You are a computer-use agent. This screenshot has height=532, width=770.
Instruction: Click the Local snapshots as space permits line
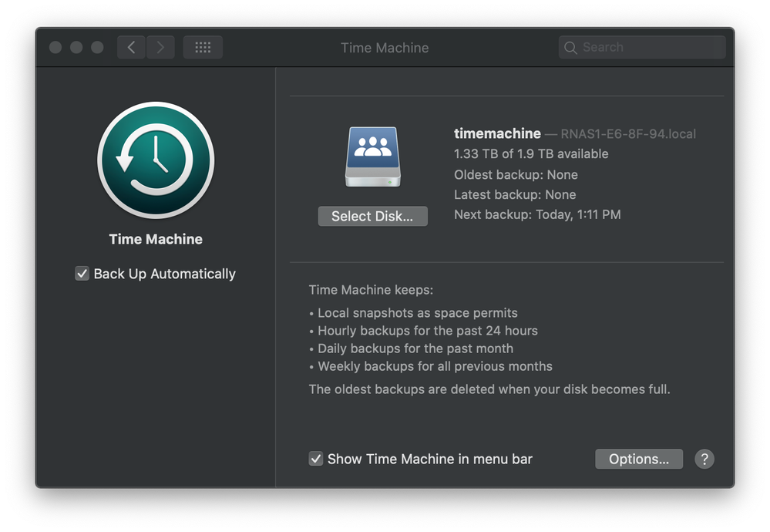(x=418, y=313)
